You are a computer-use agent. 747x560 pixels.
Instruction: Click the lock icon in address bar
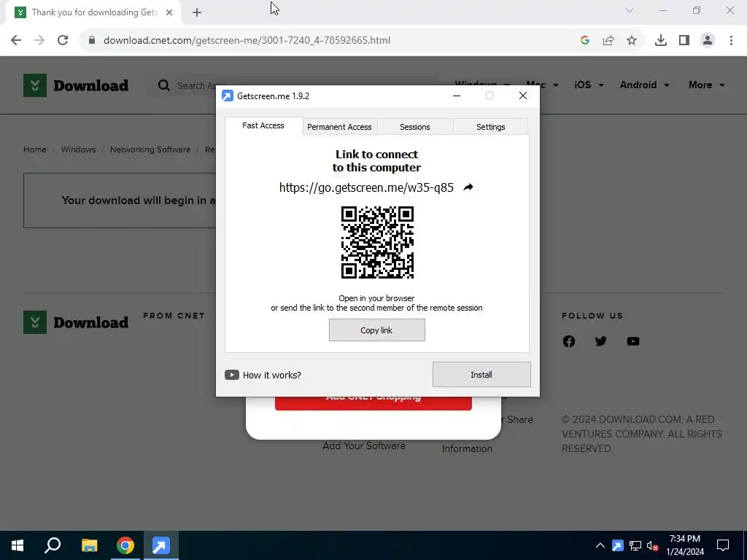[92, 40]
